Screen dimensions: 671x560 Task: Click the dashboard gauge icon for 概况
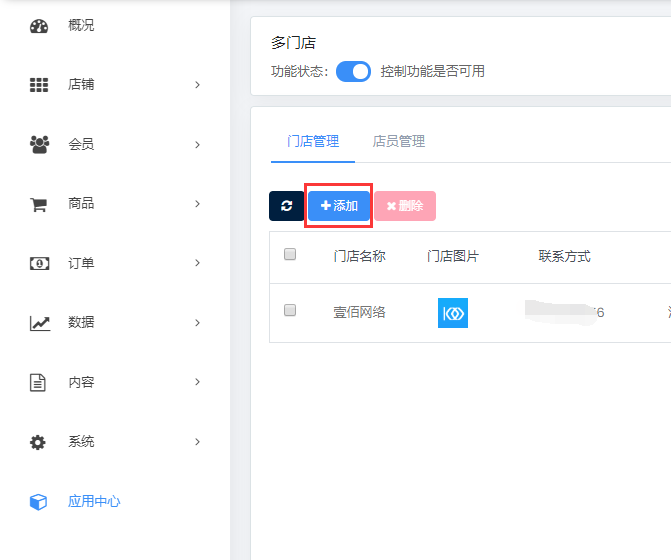point(39,26)
